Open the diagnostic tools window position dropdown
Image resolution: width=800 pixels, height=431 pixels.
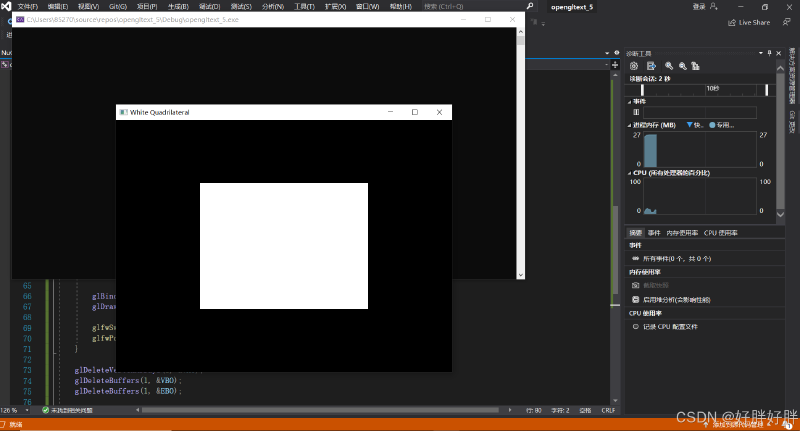tap(761, 53)
